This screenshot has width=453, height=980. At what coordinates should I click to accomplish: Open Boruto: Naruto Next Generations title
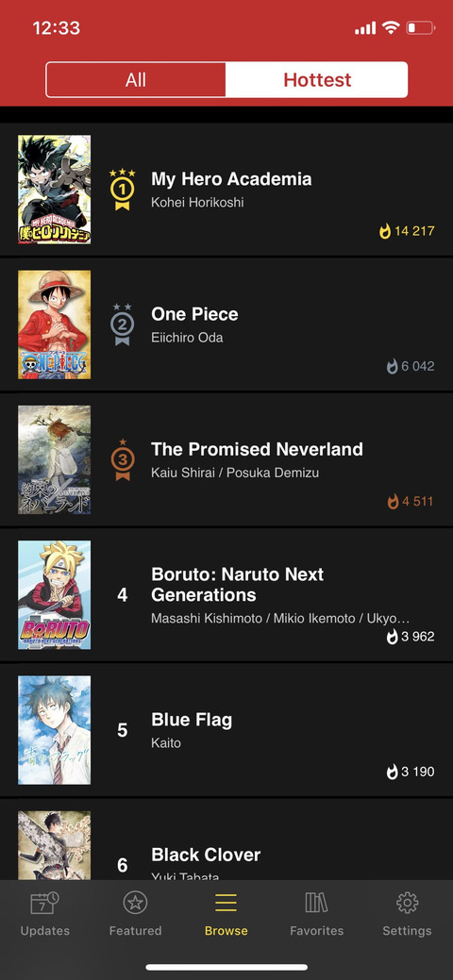point(237,585)
